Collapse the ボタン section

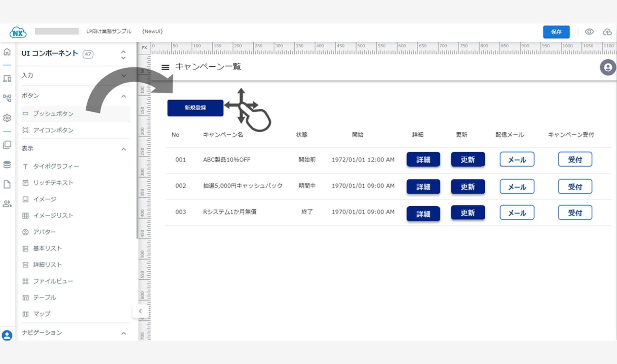tap(124, 96)
